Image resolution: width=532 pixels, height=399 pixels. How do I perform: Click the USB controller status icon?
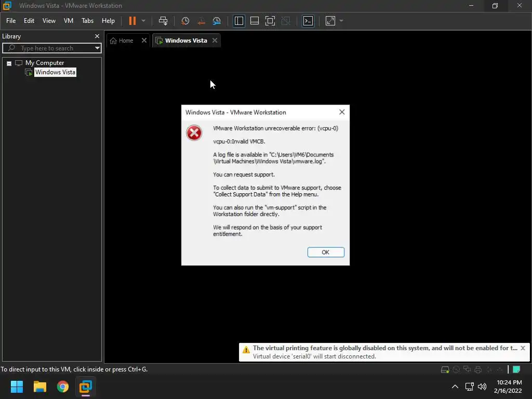point(499,370)
